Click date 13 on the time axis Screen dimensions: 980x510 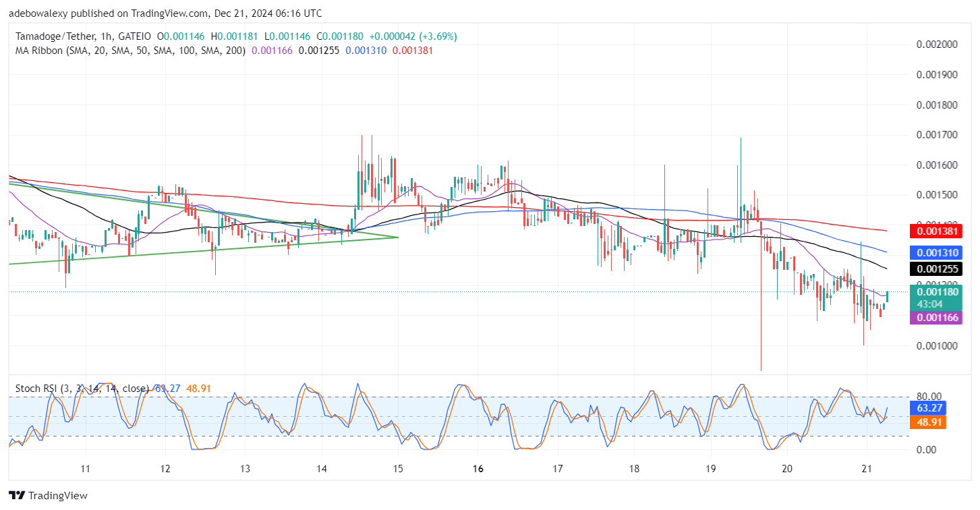(244, 468)
